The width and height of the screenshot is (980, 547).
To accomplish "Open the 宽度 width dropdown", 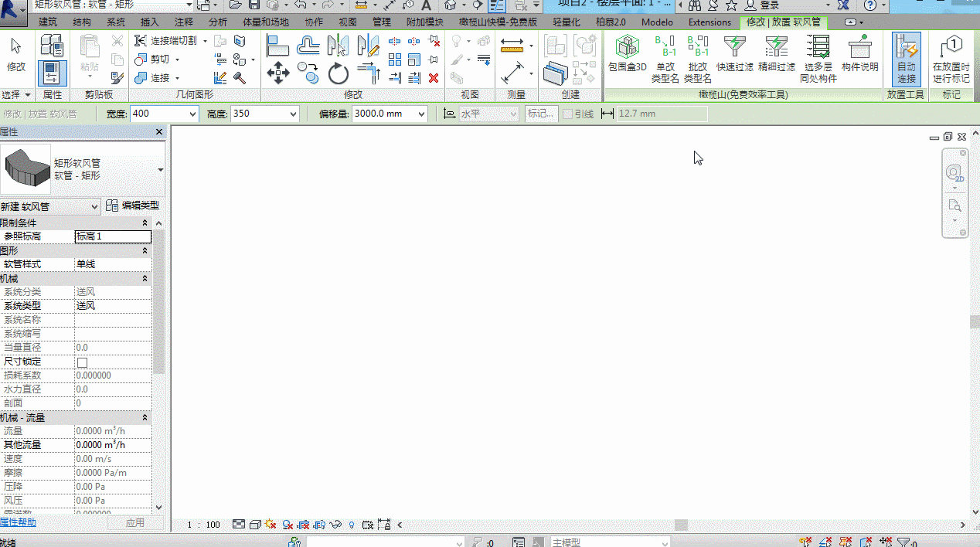I will tap(192, 114).
